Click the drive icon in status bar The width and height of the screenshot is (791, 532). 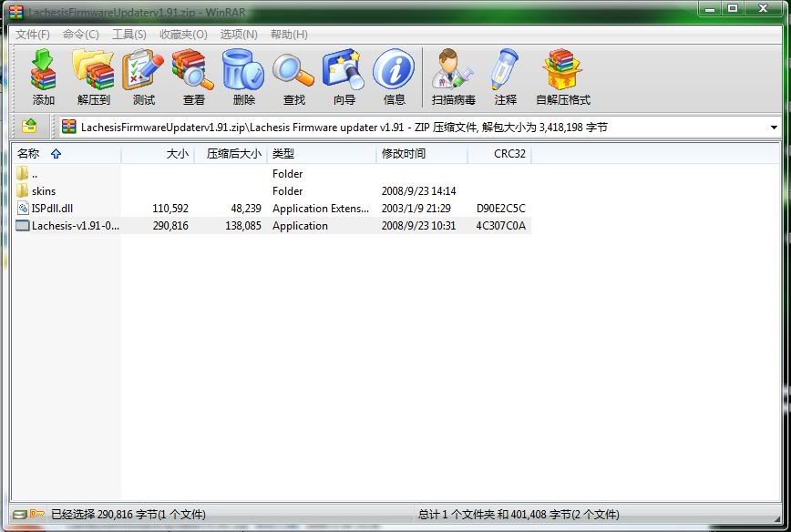point(20,515)
